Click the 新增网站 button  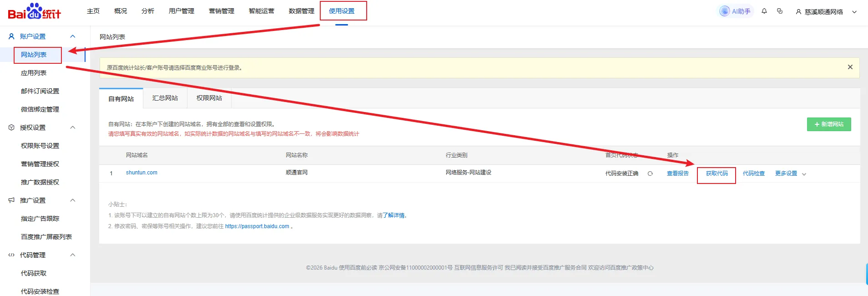pyautogui.click(x=828, y=124)
